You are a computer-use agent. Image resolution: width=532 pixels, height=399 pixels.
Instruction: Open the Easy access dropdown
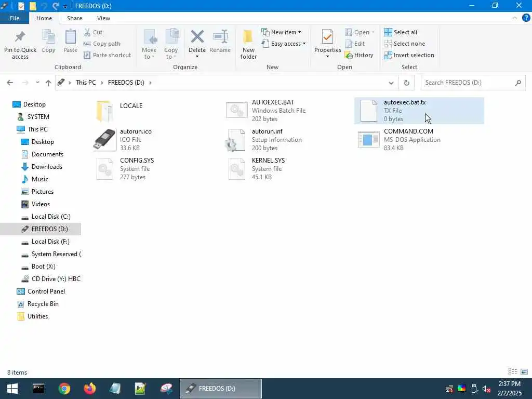click(x=284, y=44)
